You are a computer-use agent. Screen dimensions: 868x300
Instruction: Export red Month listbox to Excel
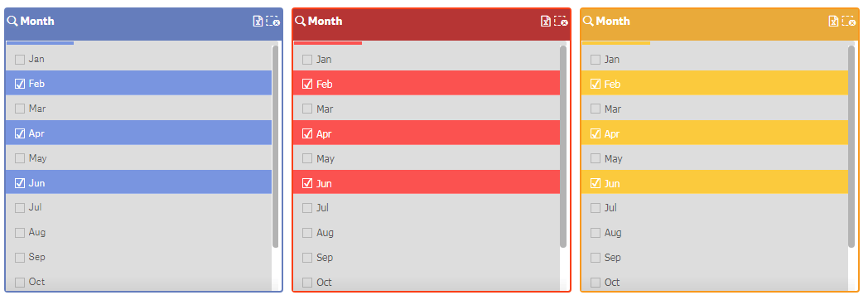(x=546, y=21)
